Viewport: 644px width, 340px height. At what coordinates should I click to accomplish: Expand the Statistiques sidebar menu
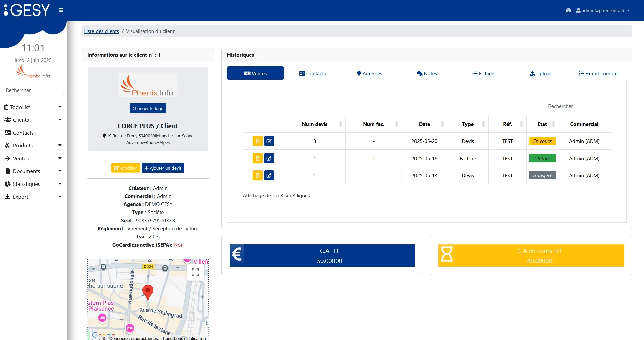(x=33, y=184)
